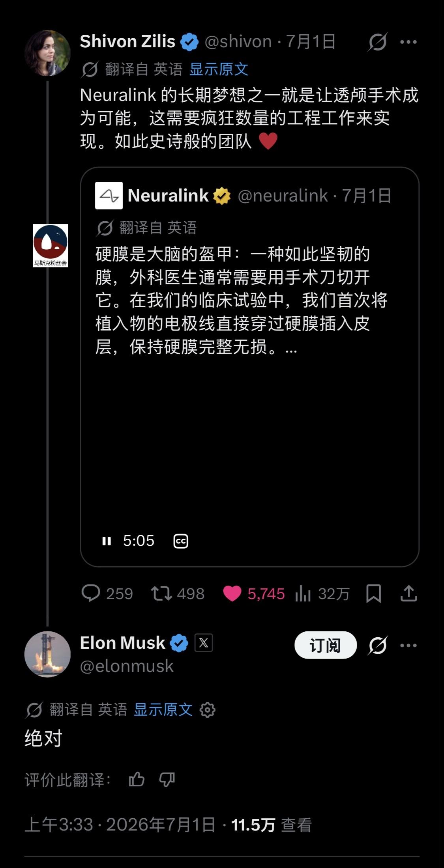Share the post via upload arrow icon
Screen dimensions: 444x868
coord(409,593)
